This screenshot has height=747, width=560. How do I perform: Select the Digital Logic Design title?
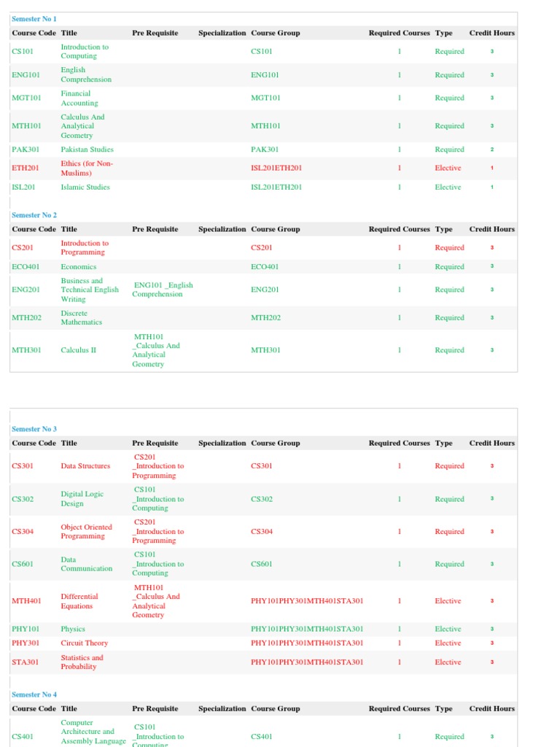82,499
